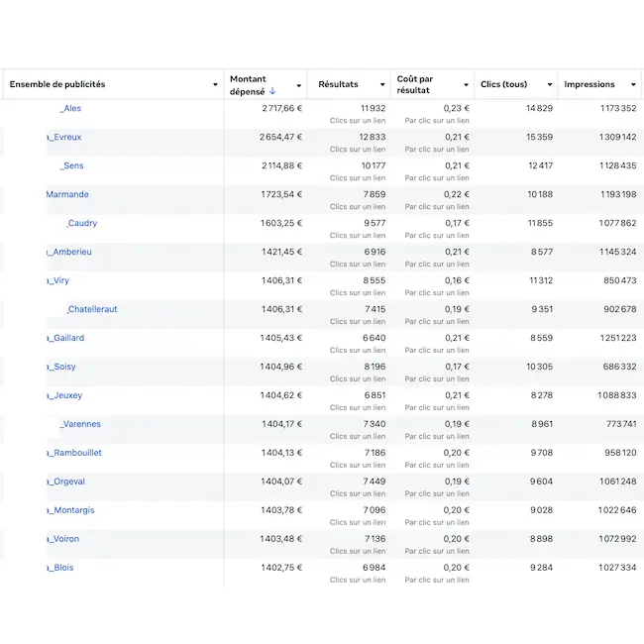Image resolution: width=644 pixels, height=644 pixels.
Task: Click the Coût par résultat header label
Action: 415,84
